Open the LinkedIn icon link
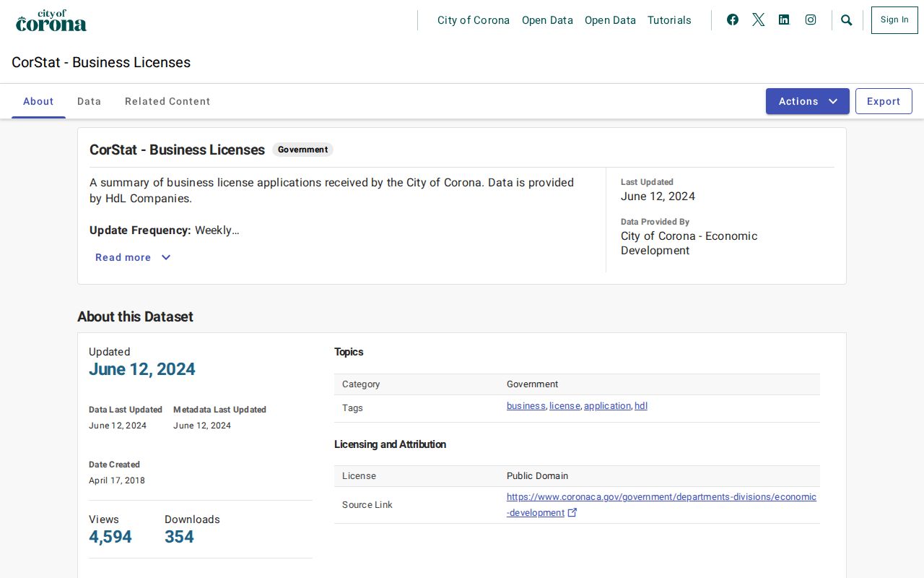Image resolution: width=924 pixels, height=578 pixels. 784,20
